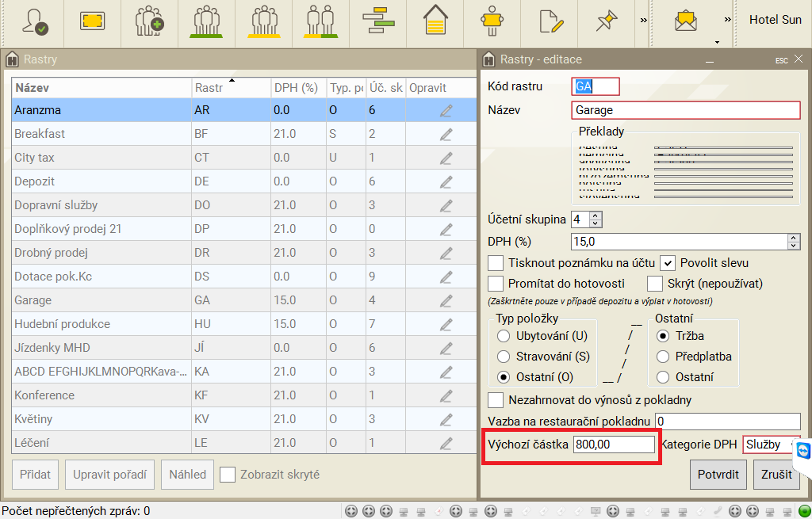Viewport: 812px width, 519px height.
Task: Click the Přidat button
Action: [36, 475]
